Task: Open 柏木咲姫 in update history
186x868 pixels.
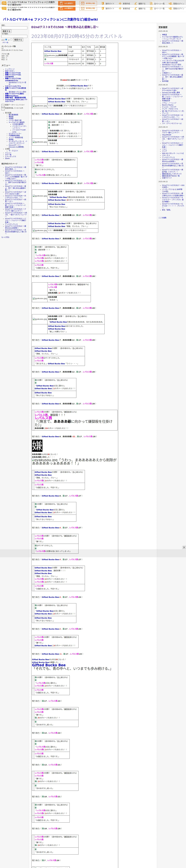Action: tap(165, 81)
